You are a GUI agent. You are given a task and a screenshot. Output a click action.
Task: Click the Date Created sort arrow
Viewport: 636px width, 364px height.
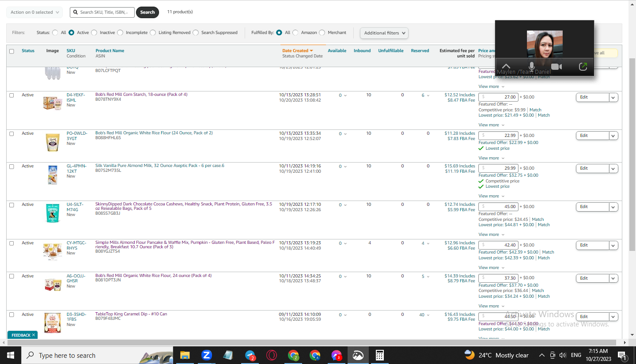click(x=311, y=51)
